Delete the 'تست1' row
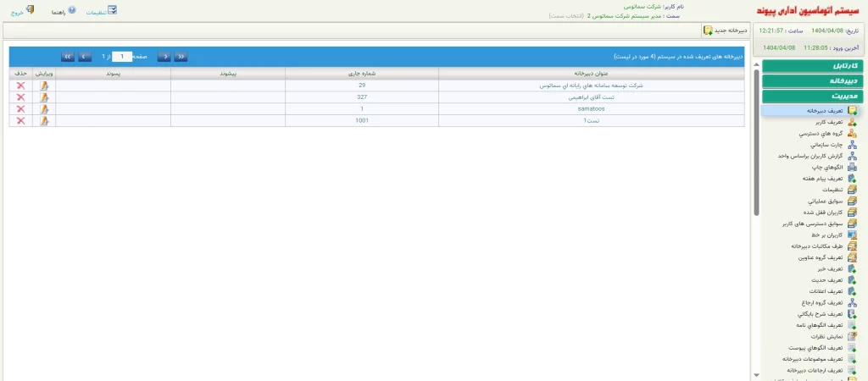868x381 pixels. pos(21,120)
